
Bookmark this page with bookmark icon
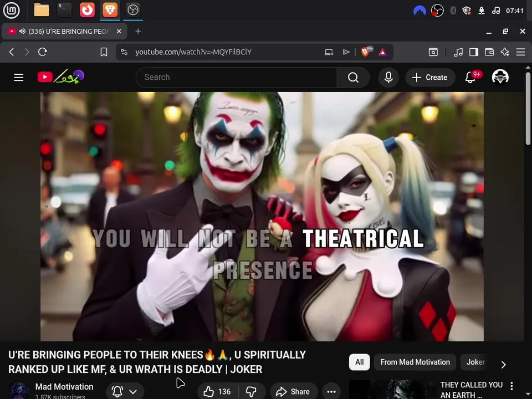coord(104,52)
